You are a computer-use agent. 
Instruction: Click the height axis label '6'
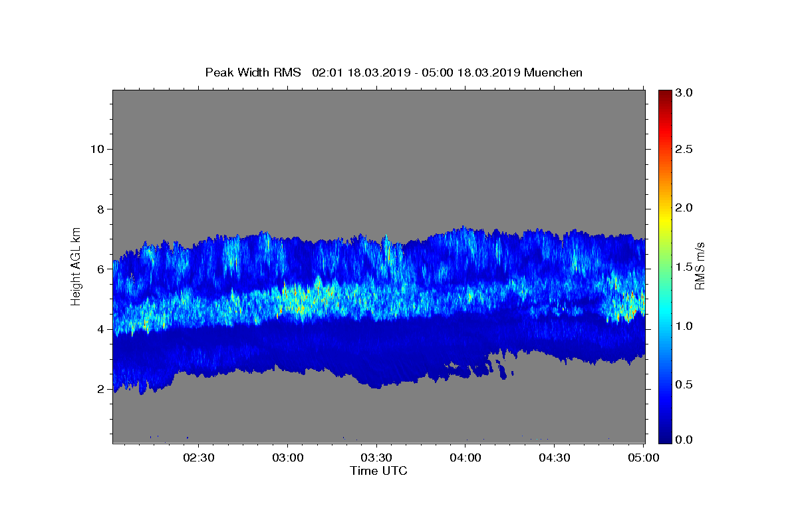tap(100, 269)
